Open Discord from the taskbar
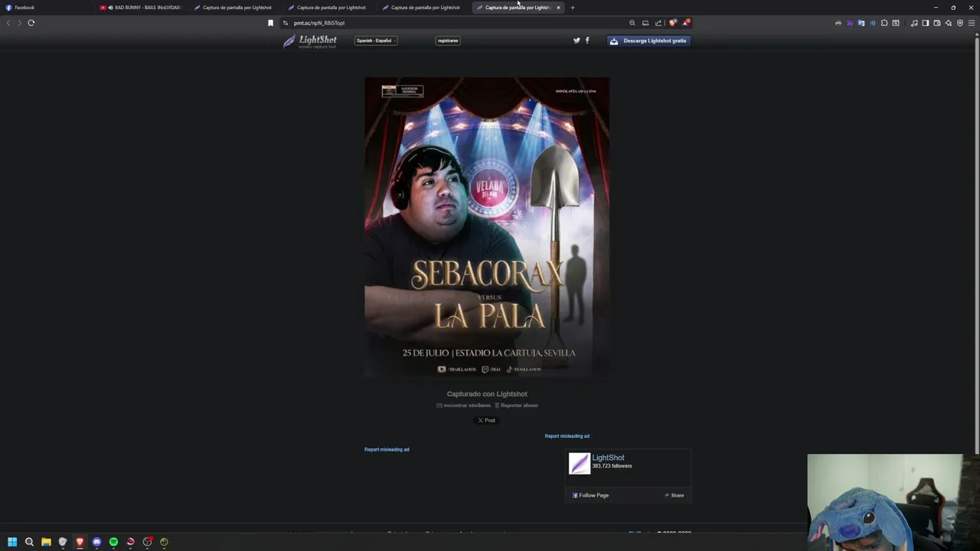The image size is (980, 551). [96, 542]
